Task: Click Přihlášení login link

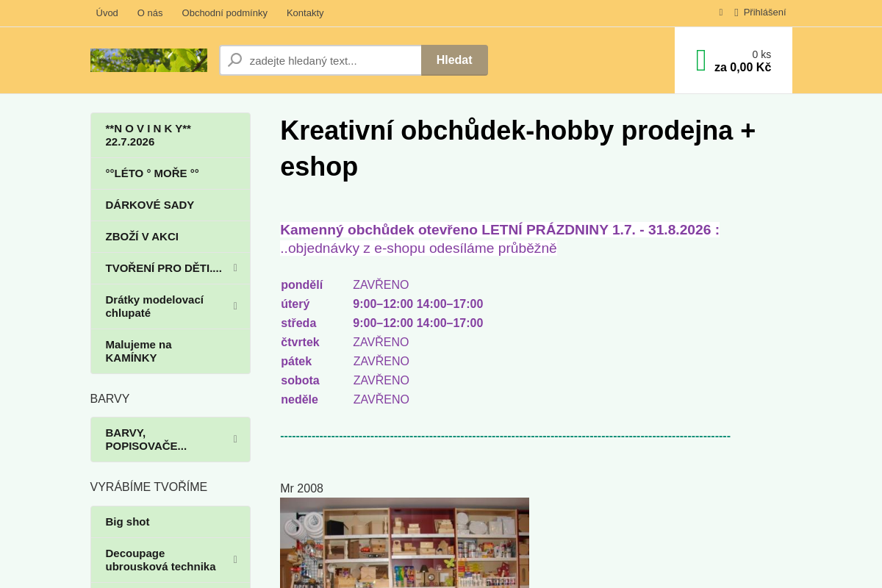Action: (764, 12)
